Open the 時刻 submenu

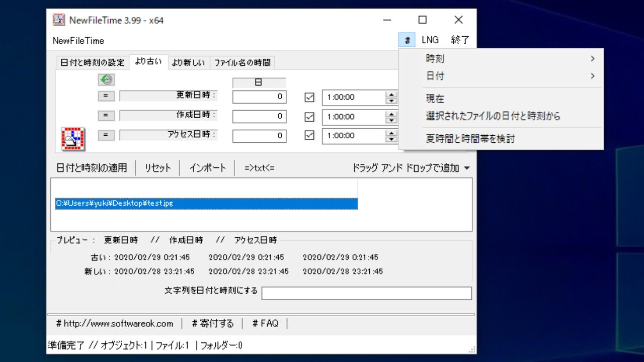click(501, 59)
